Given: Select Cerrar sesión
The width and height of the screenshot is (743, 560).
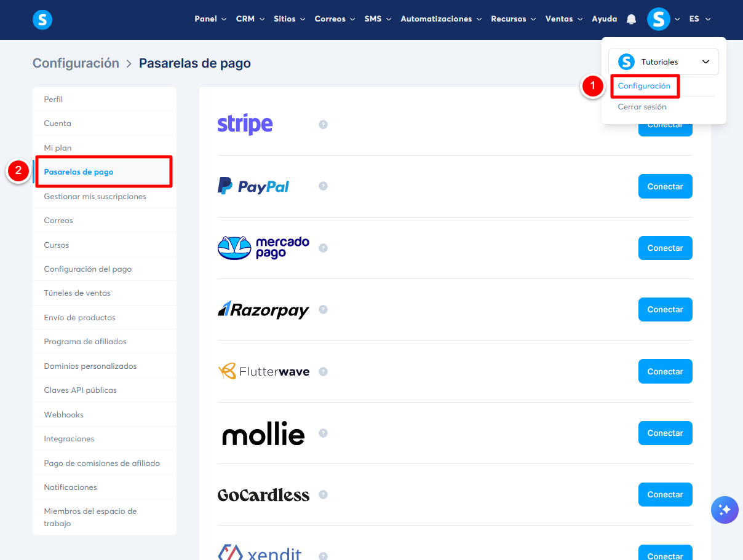Looking at the screenshot, I should point(642,107).
